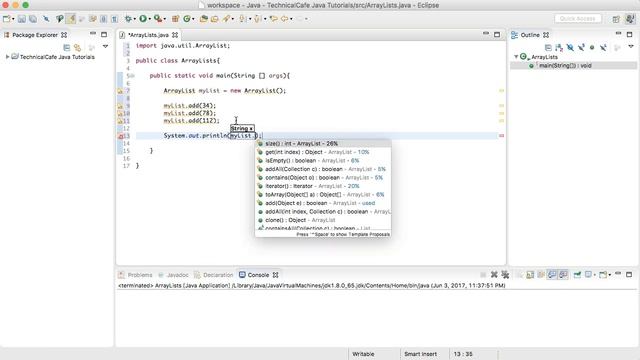Click the Back navigation arrow in toolbar
640x360 pixels.
(x=284, y=19)
